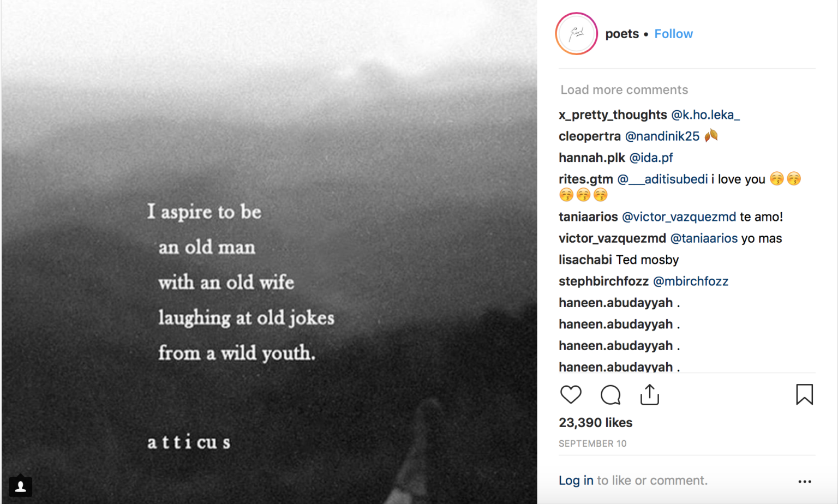Click the @mbirchfozz mention in stephbirchfozz comment
The width and height of the screenshot is (838, 504).
(691, 281)
